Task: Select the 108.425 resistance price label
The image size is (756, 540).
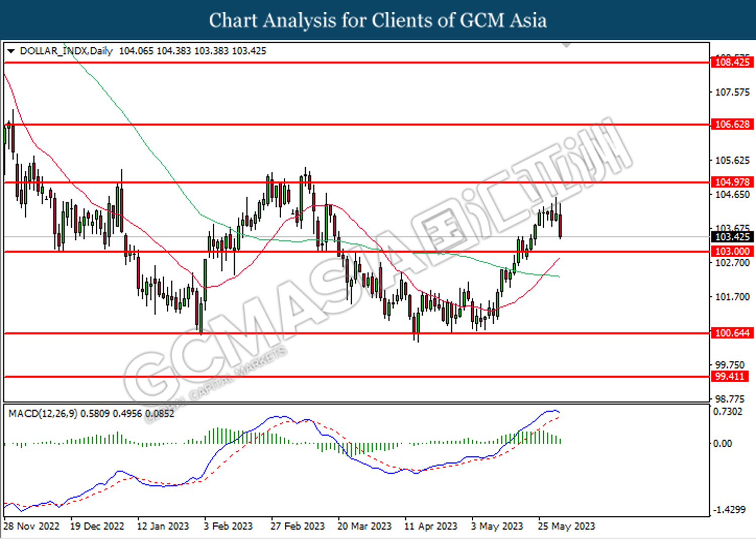Action: pos(732,63)
